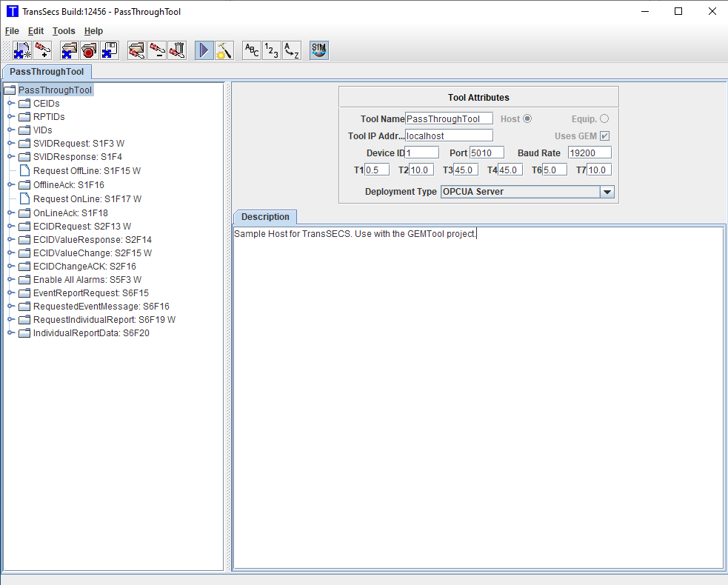Expand the SVIDRequest: S1F3 W node
Screen dimensions: 728x585
(x=10, y=144)
